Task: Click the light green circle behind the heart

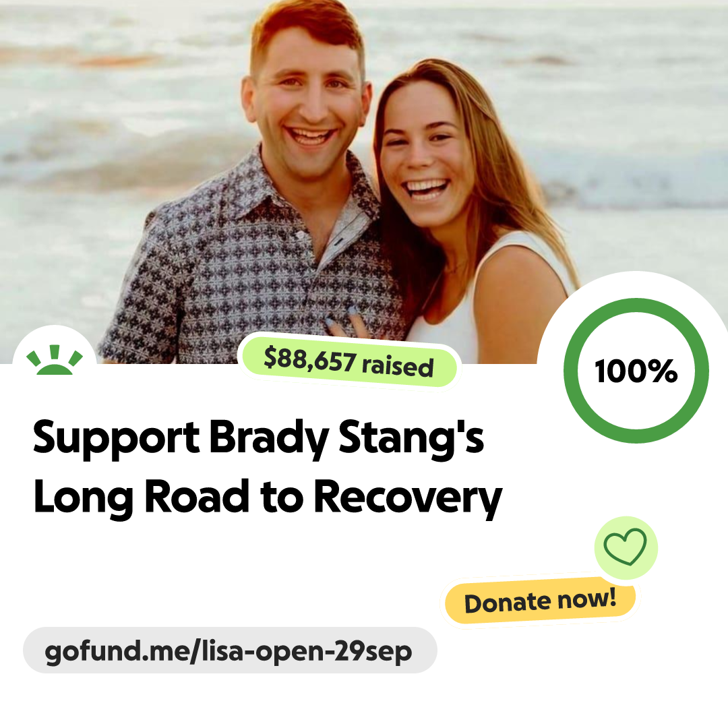Action: click(626, 547)
